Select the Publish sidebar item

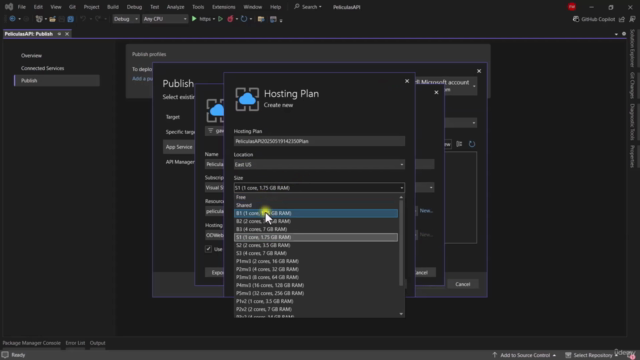[57, 80]
